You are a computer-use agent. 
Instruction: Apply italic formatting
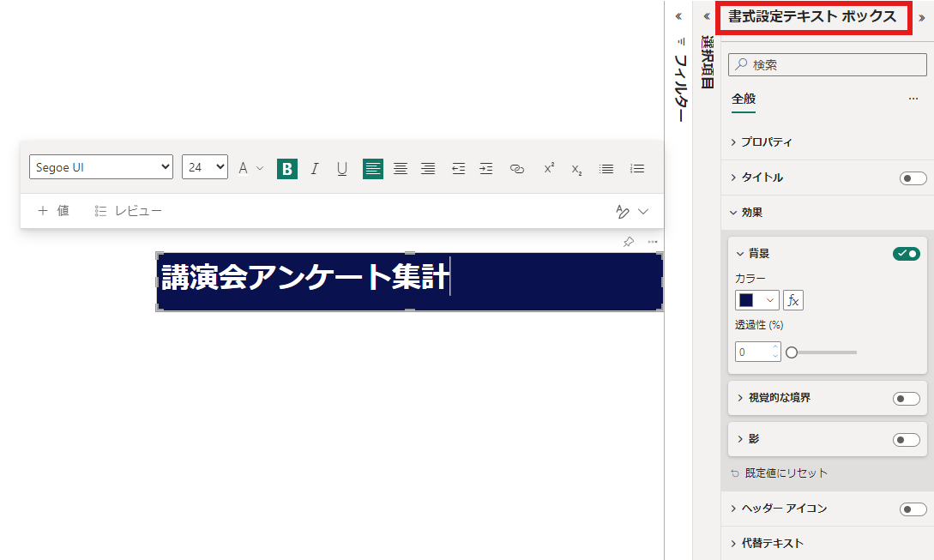point(315,169)
